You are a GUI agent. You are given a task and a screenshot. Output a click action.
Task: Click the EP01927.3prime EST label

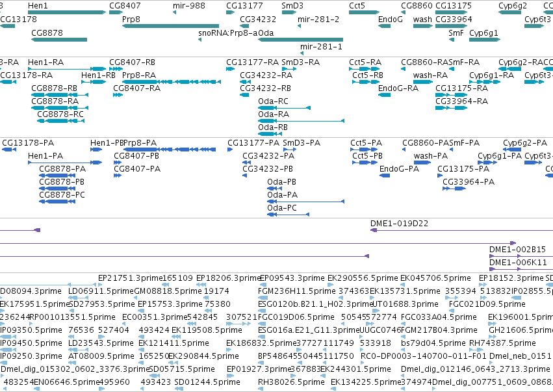[x=259, y=370]
